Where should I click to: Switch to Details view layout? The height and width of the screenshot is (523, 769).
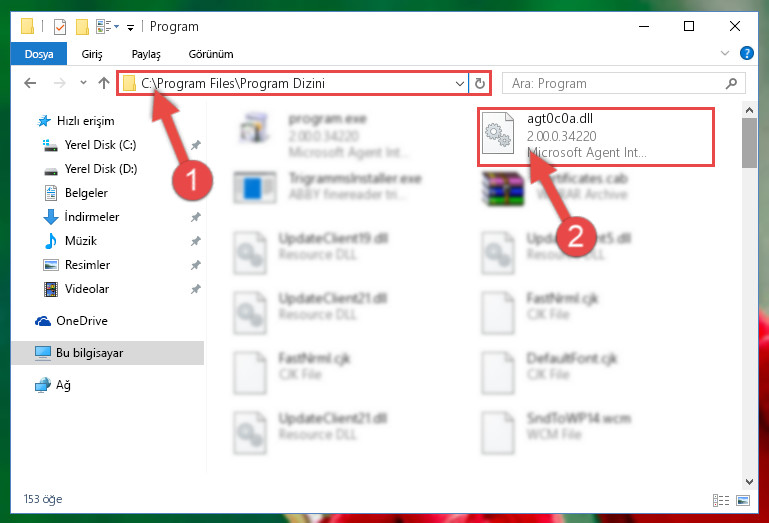[x=720, y=500]
